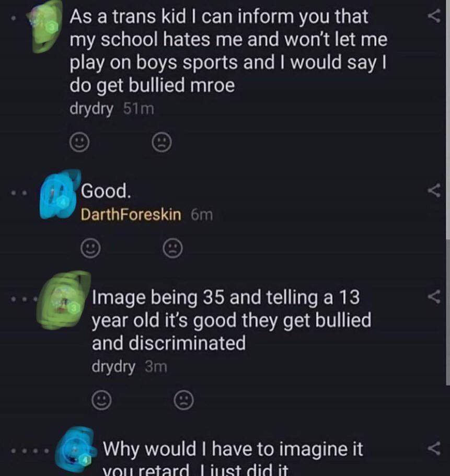The width and height of the screenshot is (450, 476).
Task: Share the "Why would I have to imagine" reply
Action: (434, 448)
